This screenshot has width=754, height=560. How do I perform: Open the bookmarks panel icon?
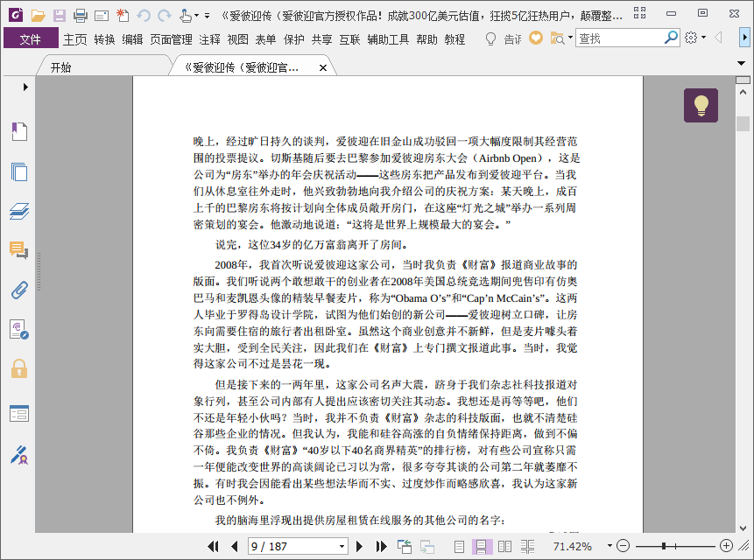pos(19,131)
